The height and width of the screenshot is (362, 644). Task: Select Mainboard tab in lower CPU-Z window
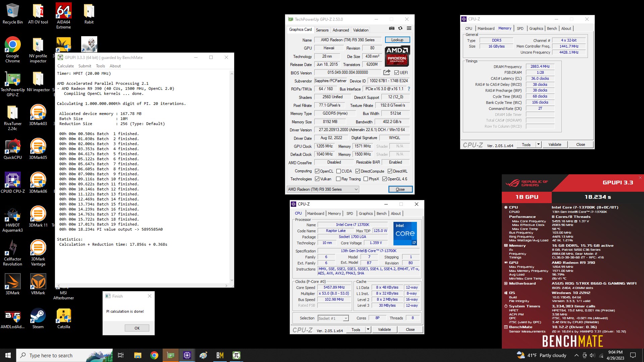(x=316, y=214)
